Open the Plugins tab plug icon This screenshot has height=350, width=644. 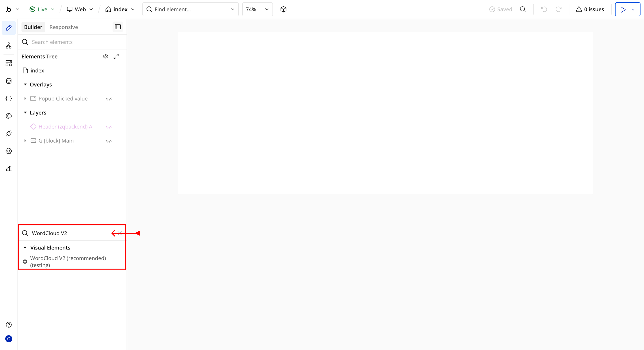[9, 134]
